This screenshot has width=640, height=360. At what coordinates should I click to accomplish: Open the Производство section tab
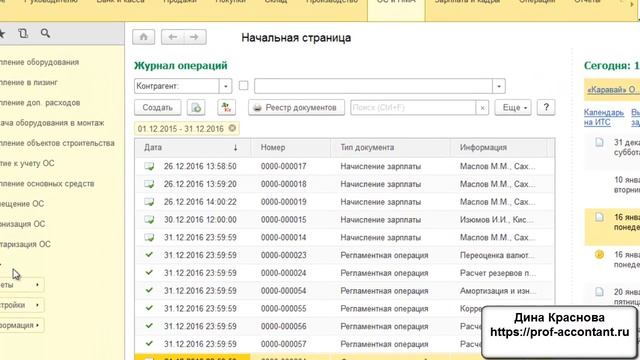coord(332,2)
